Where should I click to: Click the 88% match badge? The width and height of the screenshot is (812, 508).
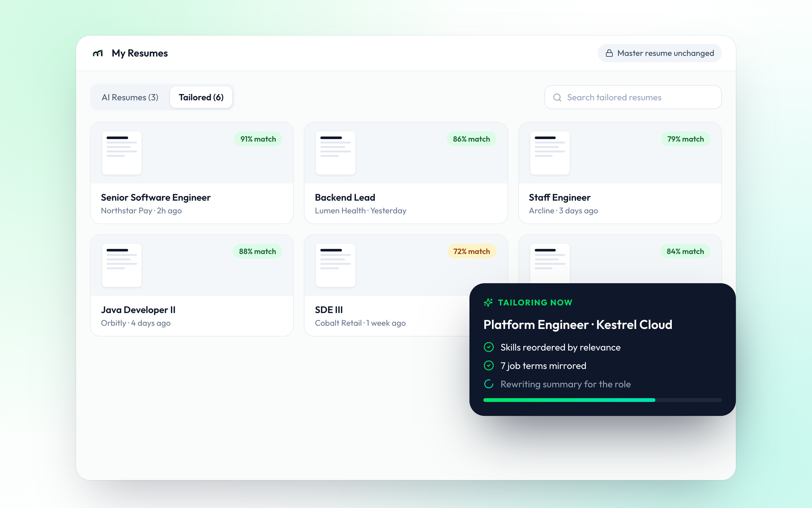click(257, 251)
